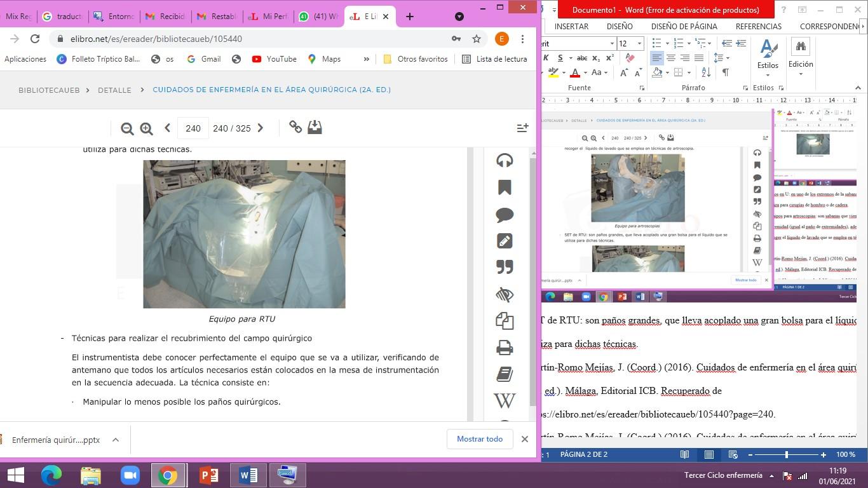
Task: Open the Change Case Aa dropdown
Action: (x=599, y=72)
